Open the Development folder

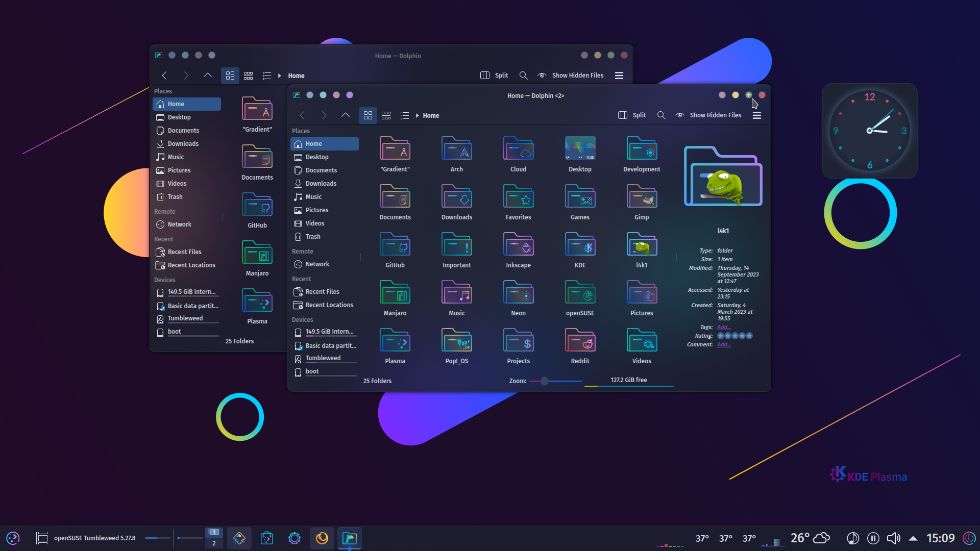642,154
